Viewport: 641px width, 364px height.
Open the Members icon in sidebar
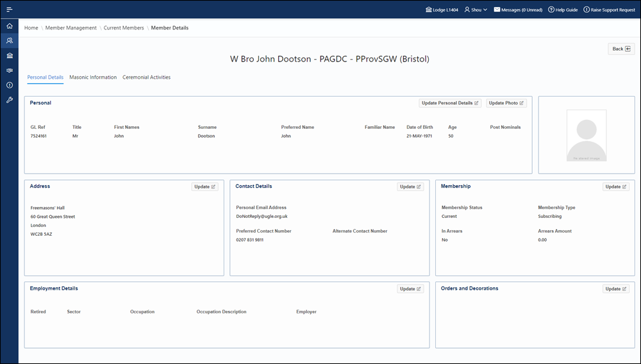tap(10, 41)
